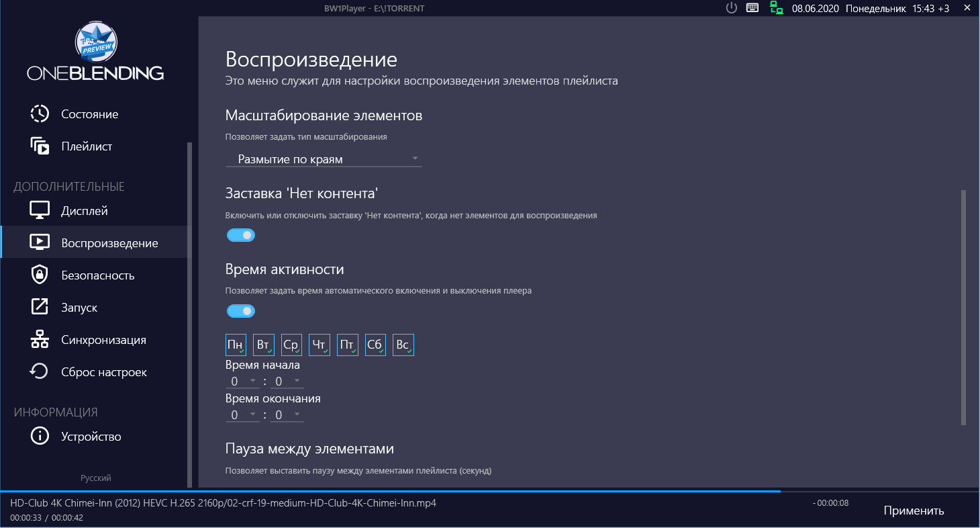Disable the 'Нет контента' splash toggle
This screenshot has width=980, height=528.
pos(241,236)
